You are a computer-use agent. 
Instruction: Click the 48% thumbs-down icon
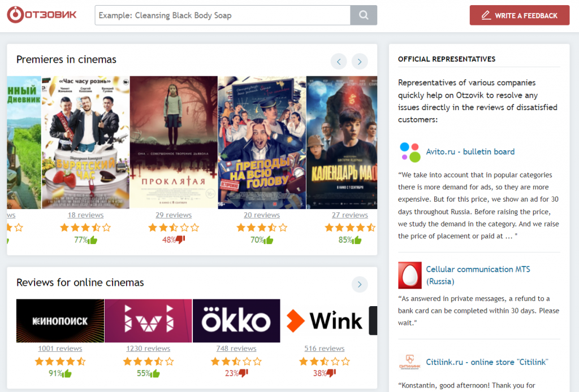pyautogui.click(x=180, y=239)
